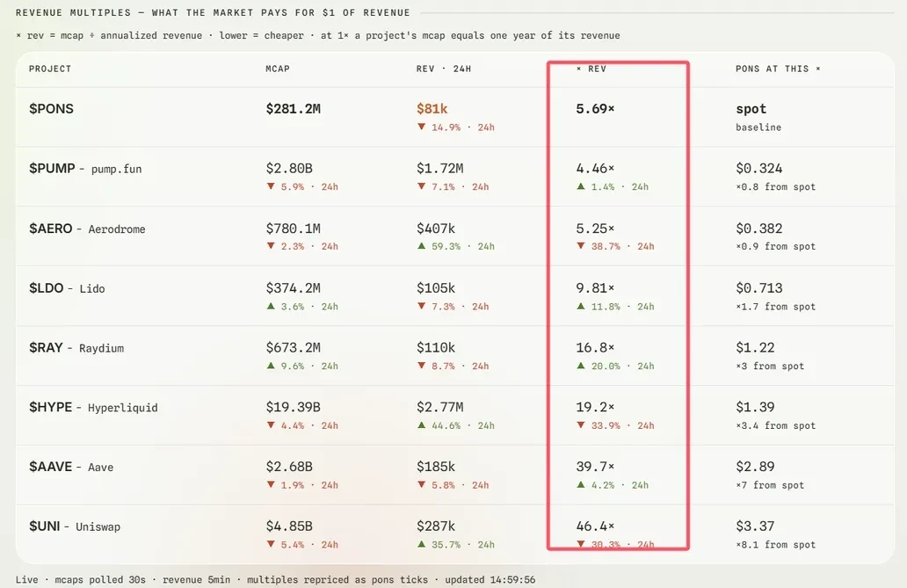The image size is (907, 588).
Task: Click the red down arrow under $19.39B mcap
Action: coord(271,425)
